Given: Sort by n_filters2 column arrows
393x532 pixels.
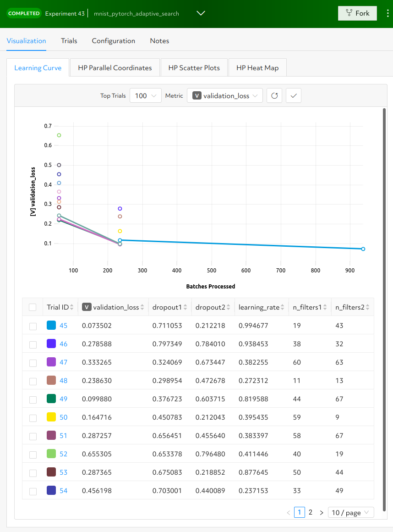Looking at the screenshot, I should point(368,307).
